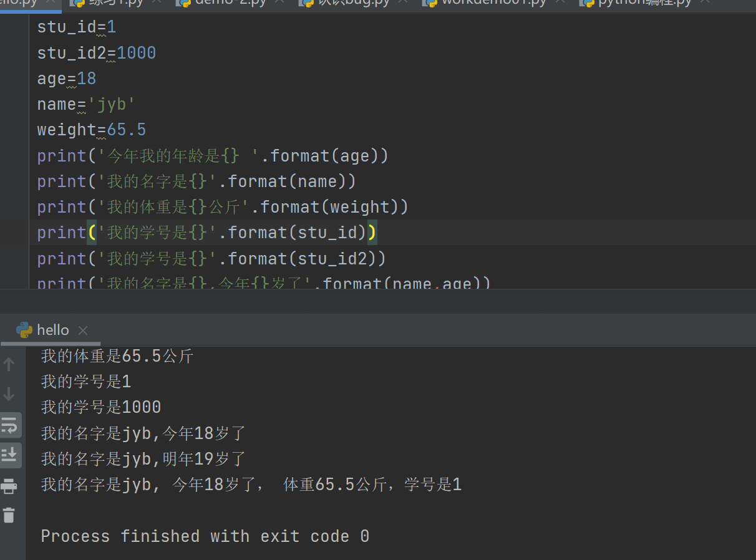Image resolution: width=756 pixels, height=560 pixels.
Task: Click console output '我的名字是jyb,今年18岁了'
Action: pyautogui.click(x=143, y=433)
